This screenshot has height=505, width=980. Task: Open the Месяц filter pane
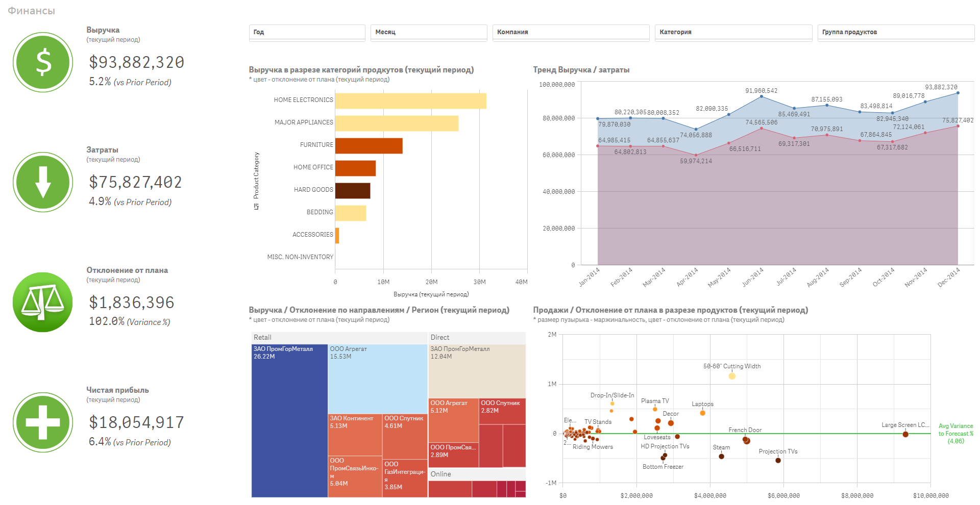pyautogui.click(x=429, y=32)
